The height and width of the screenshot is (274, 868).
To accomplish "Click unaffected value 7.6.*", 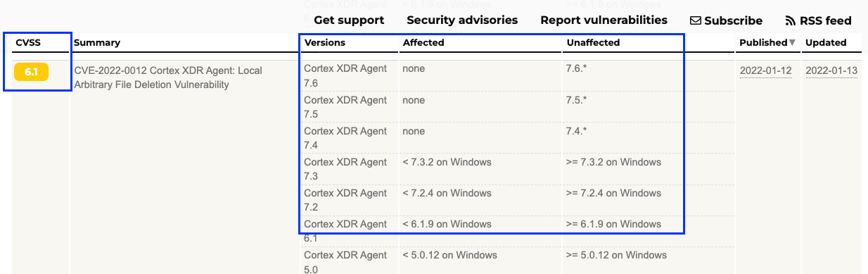I will 576,69.
